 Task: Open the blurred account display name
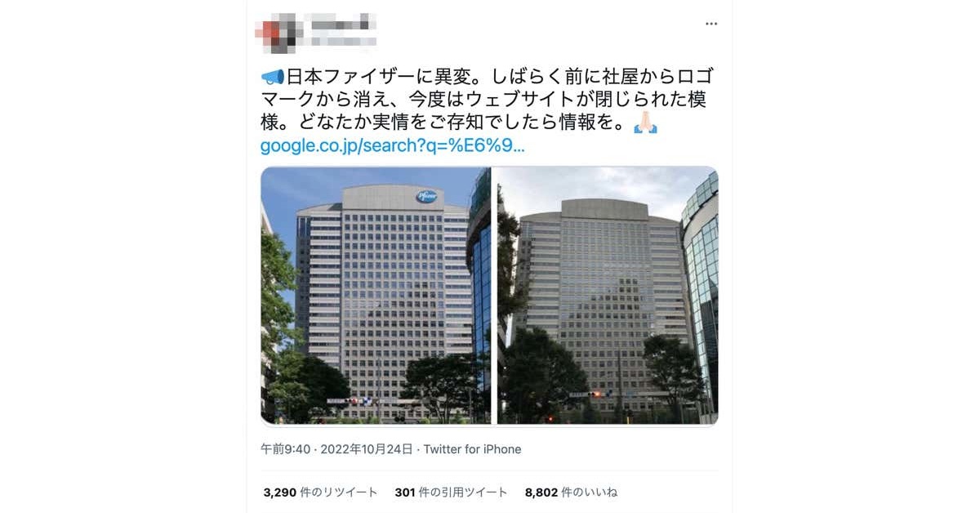[x=340, y=22]
